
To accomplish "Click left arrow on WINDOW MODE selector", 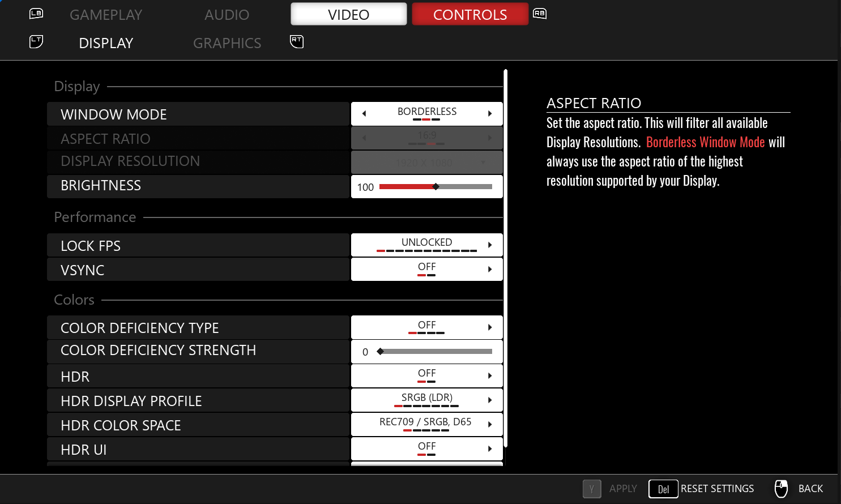I will pyautogui.click(x=364, y=114).
